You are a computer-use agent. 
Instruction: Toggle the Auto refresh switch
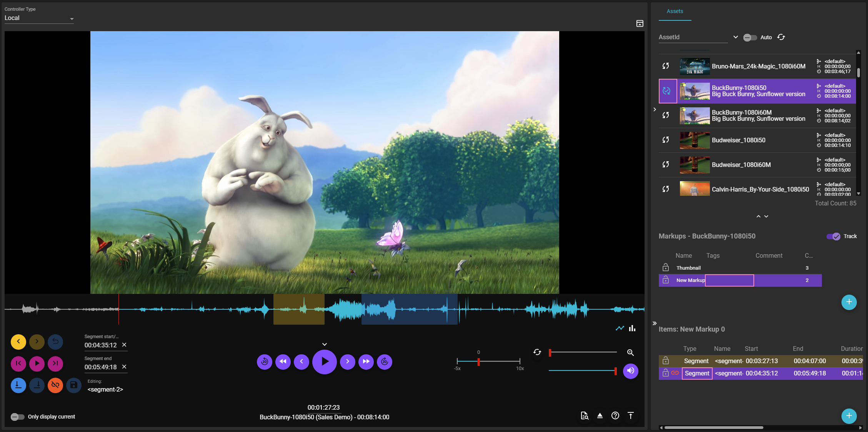750,37
